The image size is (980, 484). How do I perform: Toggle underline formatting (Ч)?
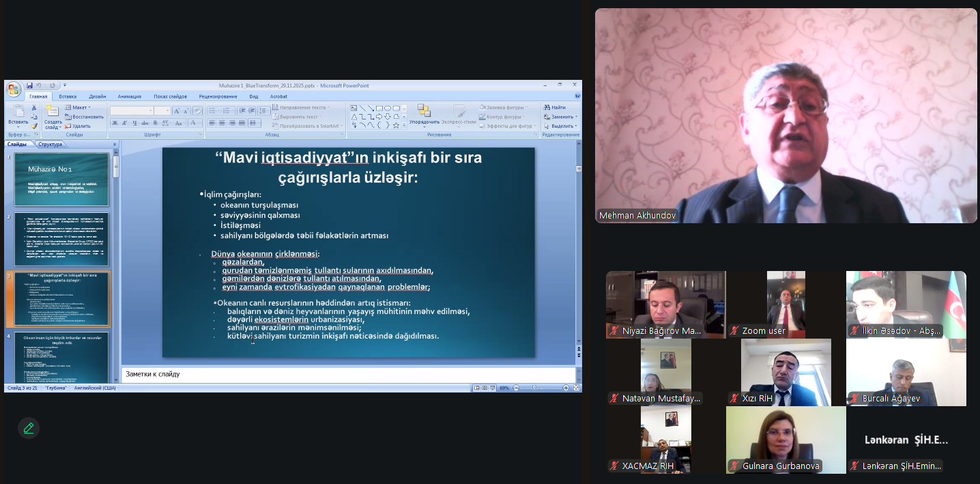click(135, 123)
